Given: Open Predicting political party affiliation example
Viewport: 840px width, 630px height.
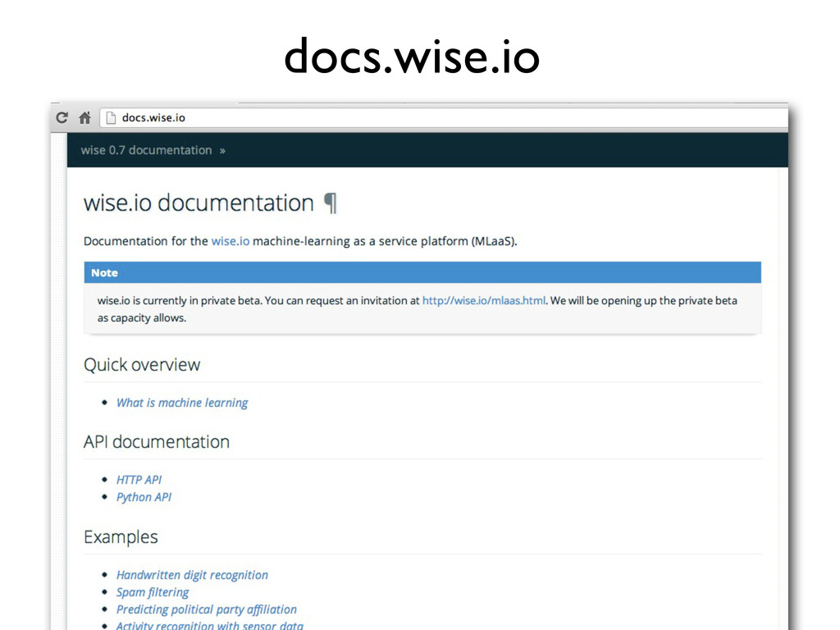Looking at the screenshot, I should 206,609.
